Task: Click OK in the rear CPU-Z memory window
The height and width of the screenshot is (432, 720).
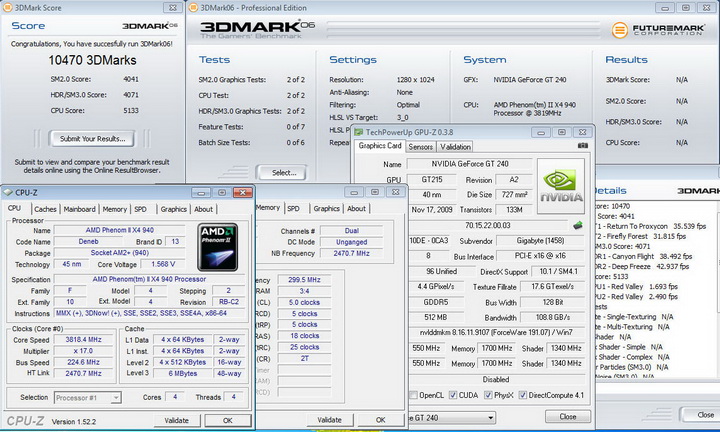Action: click(x=381, y=420)
